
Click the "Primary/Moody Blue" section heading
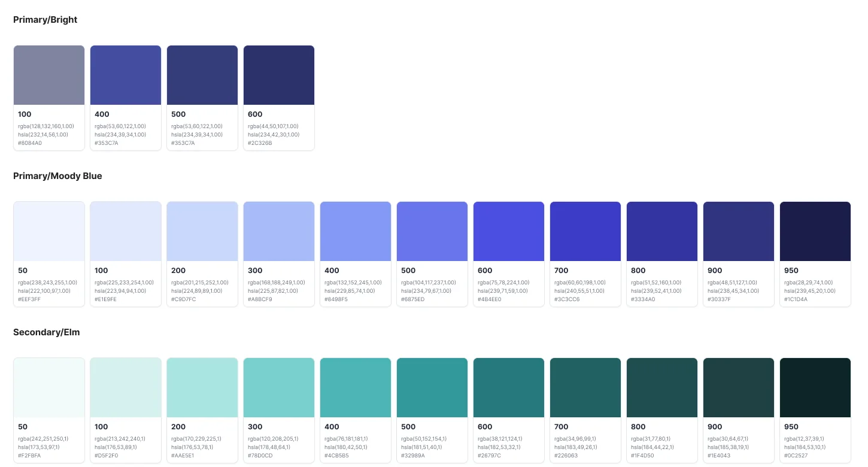point(57,176)
